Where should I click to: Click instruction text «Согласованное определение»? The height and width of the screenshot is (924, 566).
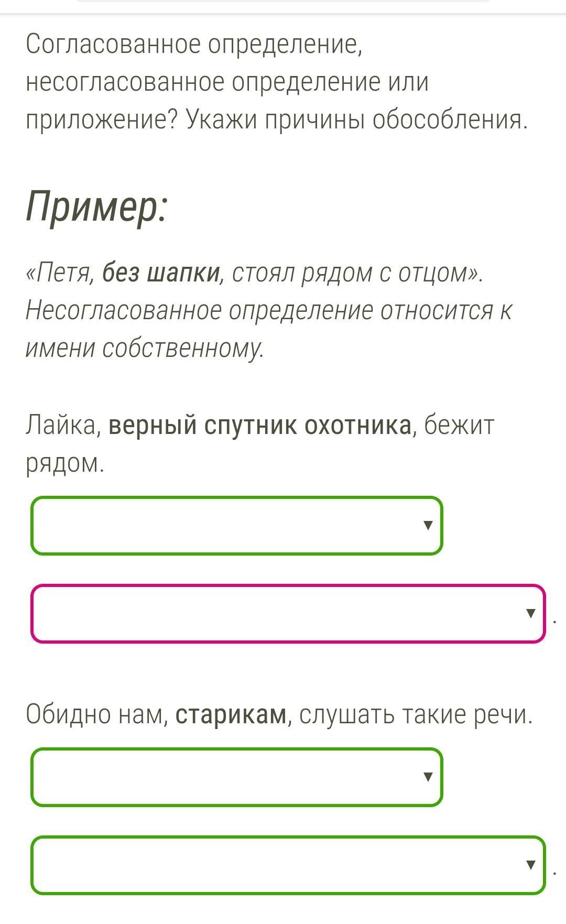pyautogui.click(x=194, y=44)
